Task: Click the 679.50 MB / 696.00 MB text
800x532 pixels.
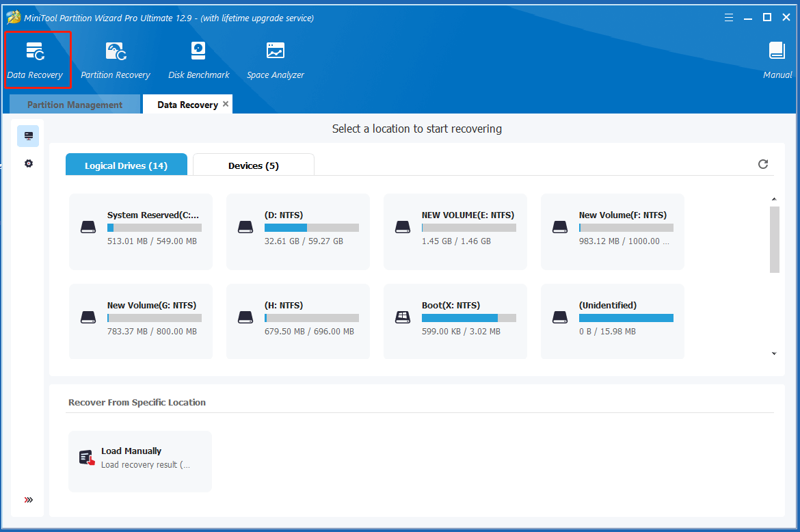Action: coord(309,332)
